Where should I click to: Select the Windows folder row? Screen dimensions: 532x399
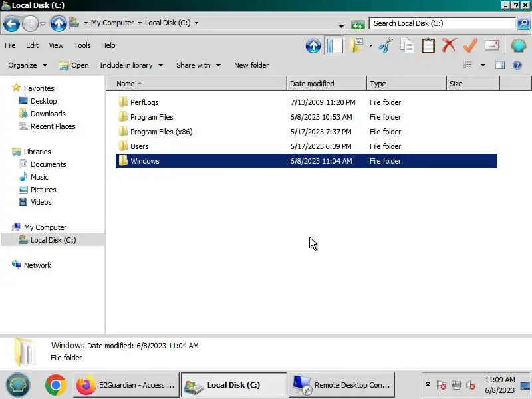(307, 161)
